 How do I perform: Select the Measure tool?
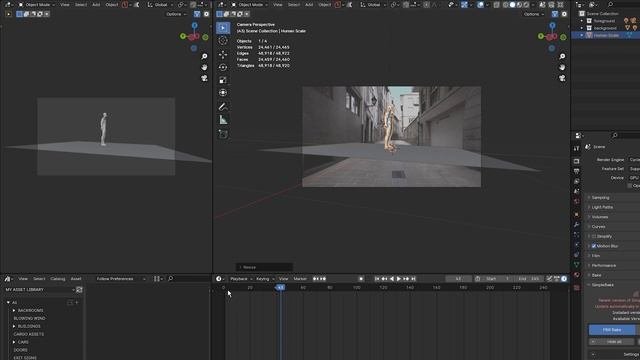click(x=223, y=120)
